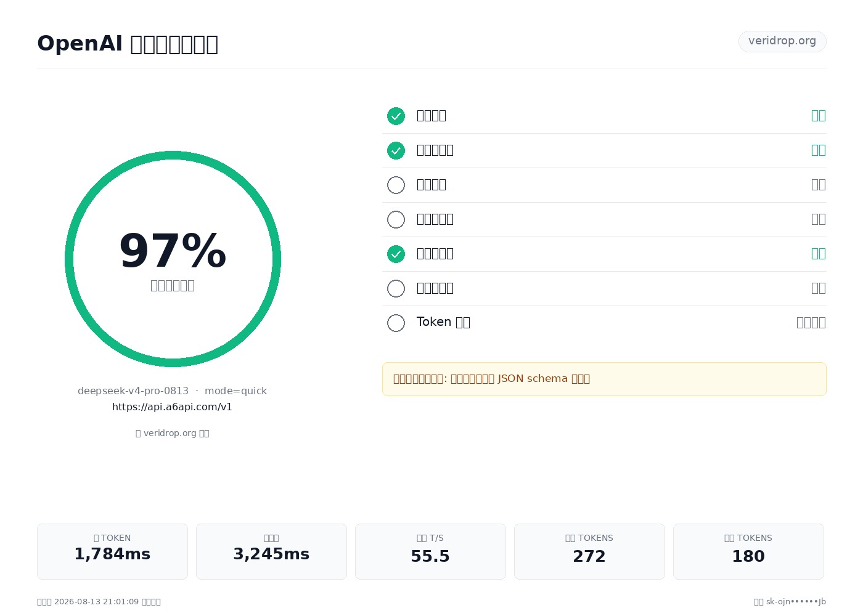Click the green checkmark icon in the fifth checklist row
The width and height of the screenshot is (863, 616).
pyautogui.click(x=396, y=254)
